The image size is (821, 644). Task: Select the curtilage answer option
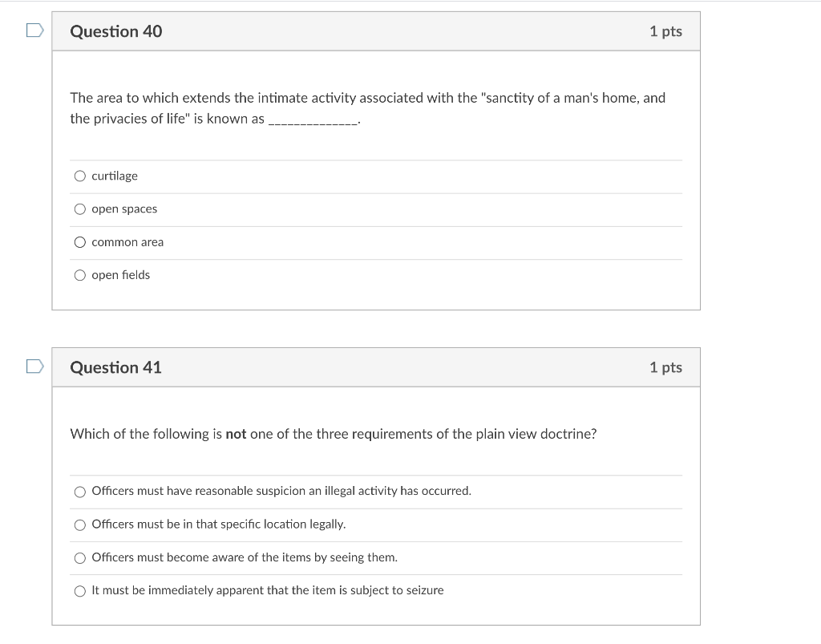pyautogui.click(x=80, y=175)
